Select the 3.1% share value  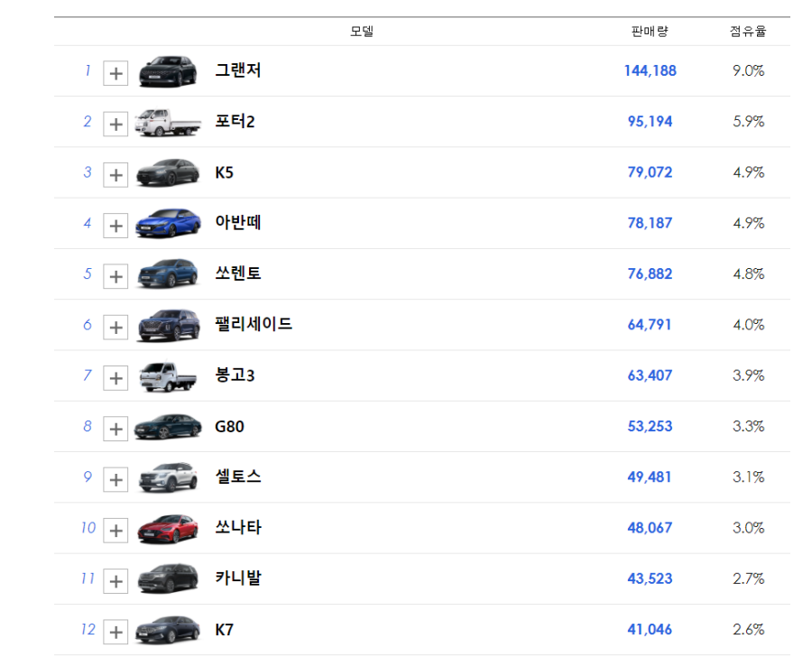(x=748, y=477)
